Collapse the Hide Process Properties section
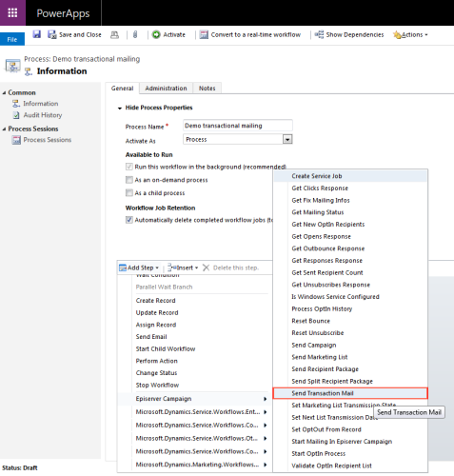 120,108
